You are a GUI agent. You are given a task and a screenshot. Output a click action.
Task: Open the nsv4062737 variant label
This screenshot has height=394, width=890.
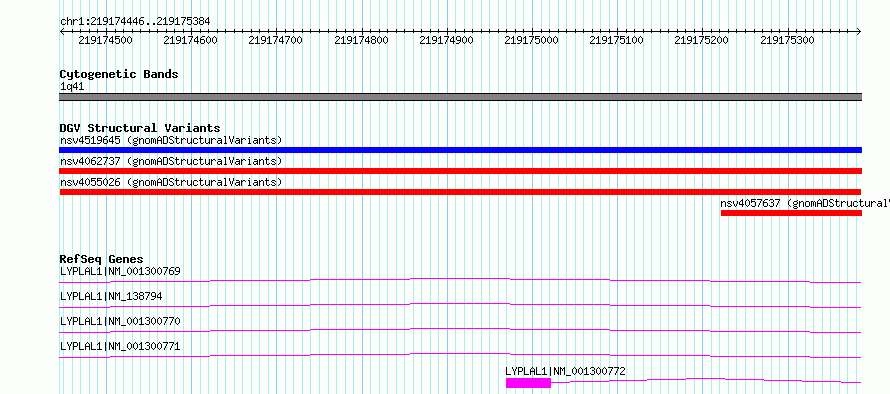171,161
